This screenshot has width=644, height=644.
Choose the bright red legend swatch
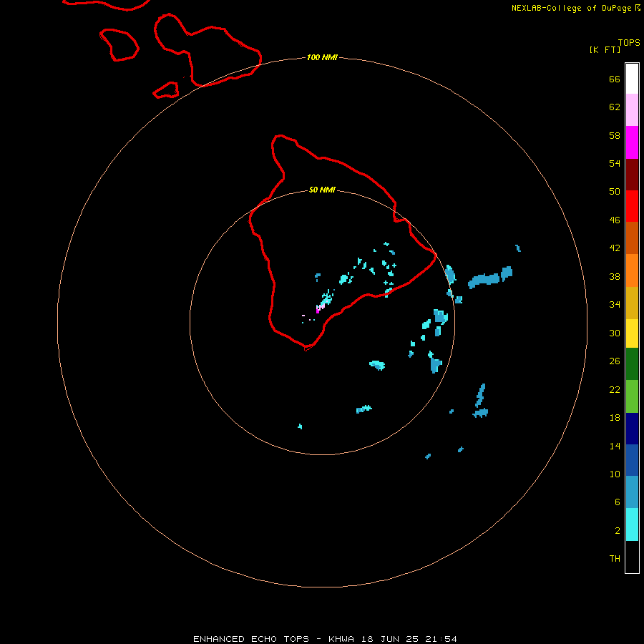632,206
